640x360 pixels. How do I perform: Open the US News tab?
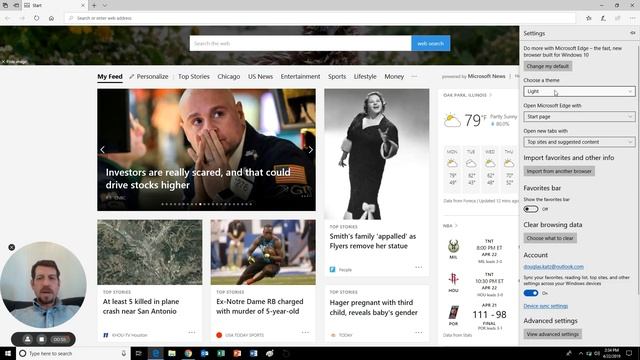260,76
